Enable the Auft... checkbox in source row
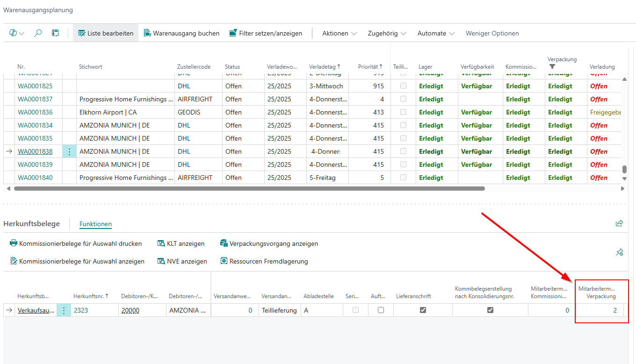 coord(381,310)
